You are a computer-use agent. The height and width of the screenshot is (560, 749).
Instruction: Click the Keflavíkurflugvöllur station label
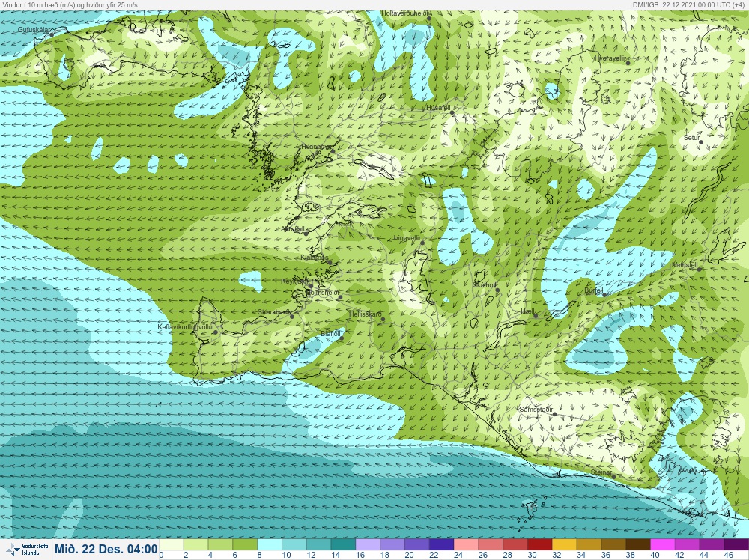[186, 327]
